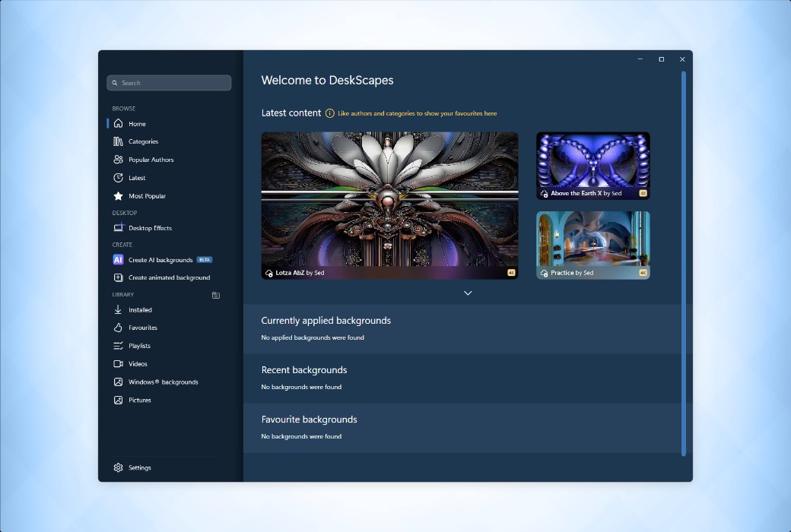
Task: Show Latest backgrounds
Action: pyautogui.click(x=137, y=178)
